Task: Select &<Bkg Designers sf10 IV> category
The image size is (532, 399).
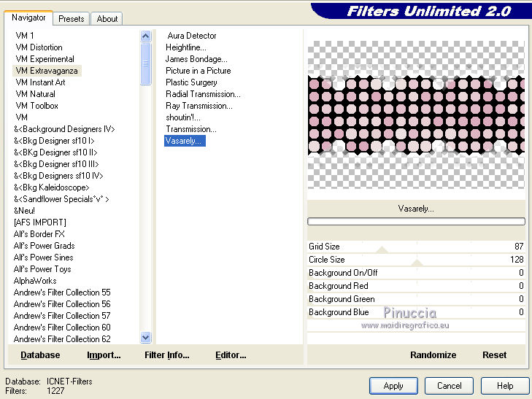Action: coord(58,176)
